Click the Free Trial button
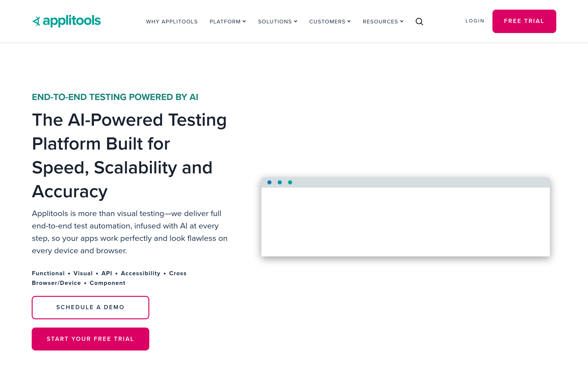 pyautogui.click(x=524, y=21)
